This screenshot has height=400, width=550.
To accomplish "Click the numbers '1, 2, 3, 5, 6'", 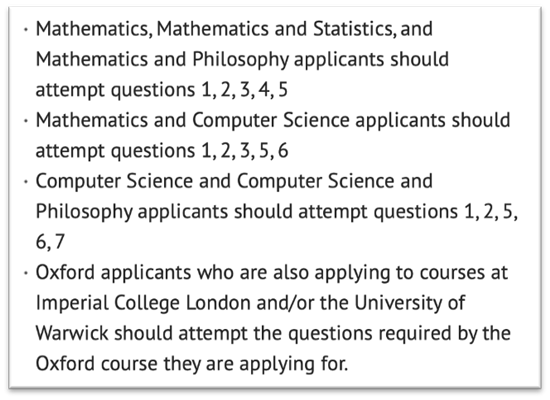I will pos(245,151).
